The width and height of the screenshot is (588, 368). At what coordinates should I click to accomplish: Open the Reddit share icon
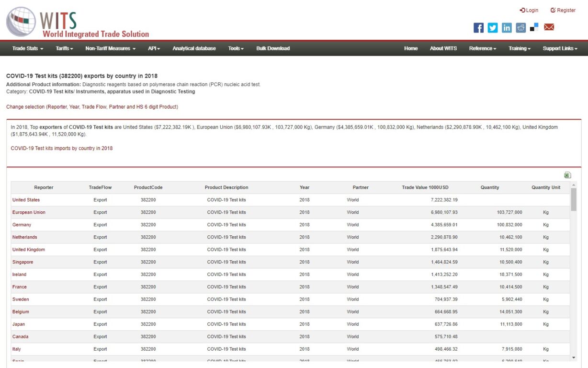pos(520,28)
